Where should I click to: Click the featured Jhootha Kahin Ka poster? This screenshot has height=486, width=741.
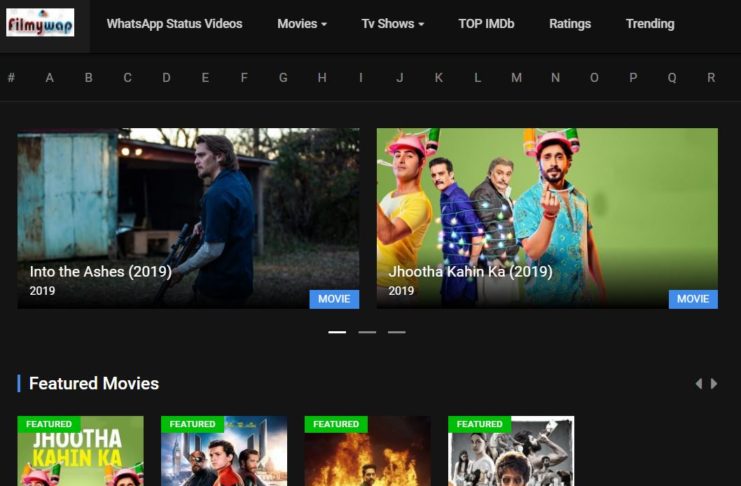[80, 455]
